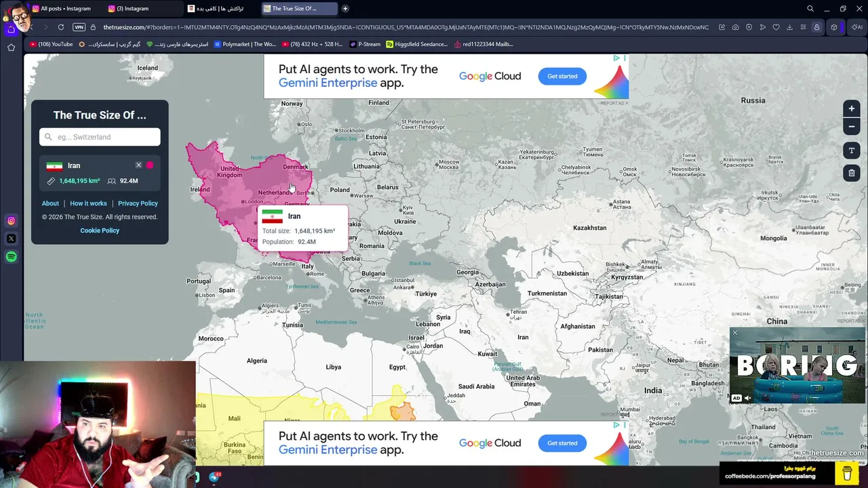Open the About link
Viewport: 868px width, 488px height.
pos(50,203)
